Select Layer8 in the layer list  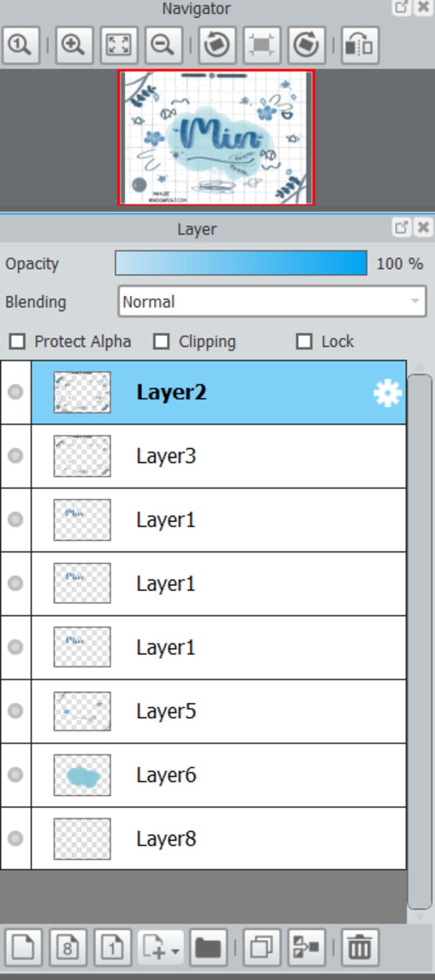pos(219,838)
